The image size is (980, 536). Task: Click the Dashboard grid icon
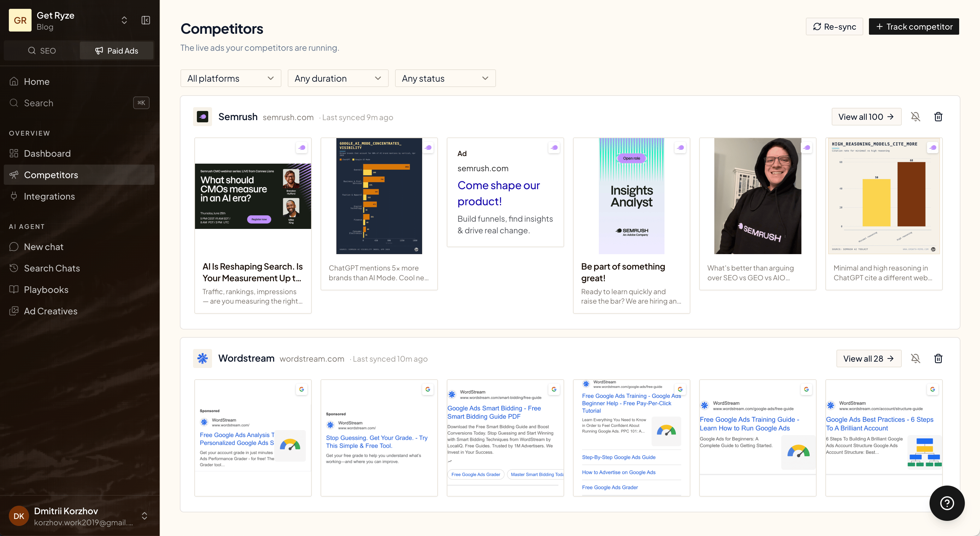click(14, 153)
